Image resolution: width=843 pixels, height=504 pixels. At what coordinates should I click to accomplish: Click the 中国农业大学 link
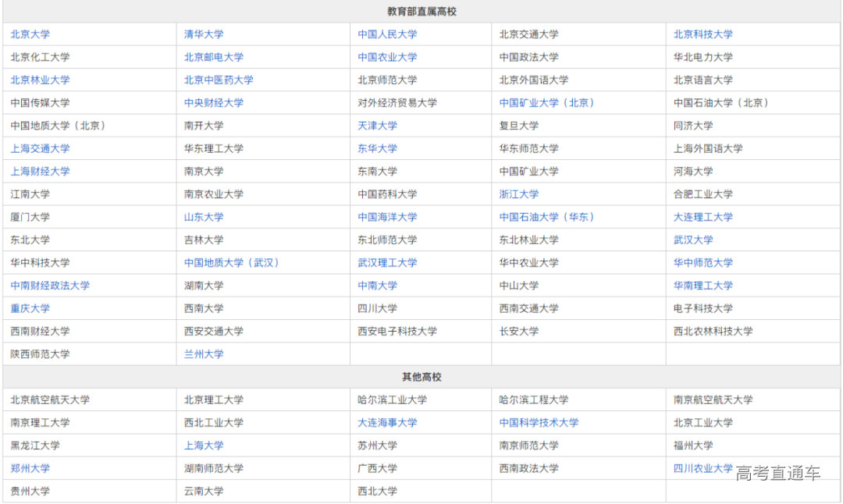coord(387,57)
